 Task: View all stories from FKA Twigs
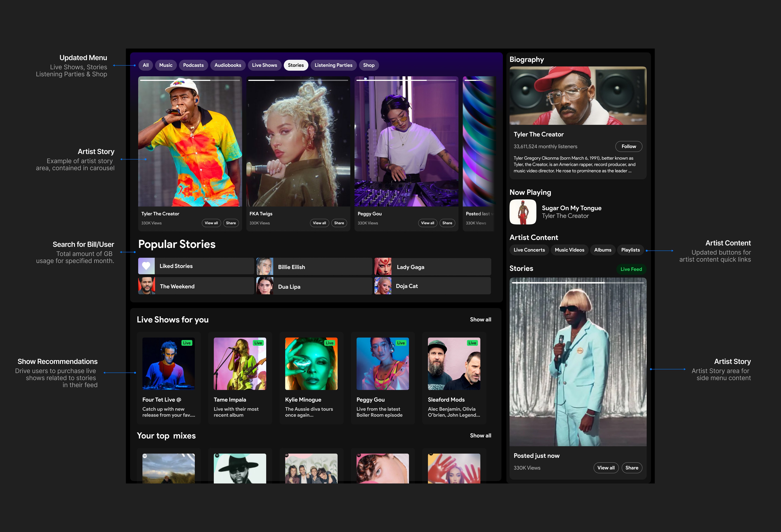[319, 223]
